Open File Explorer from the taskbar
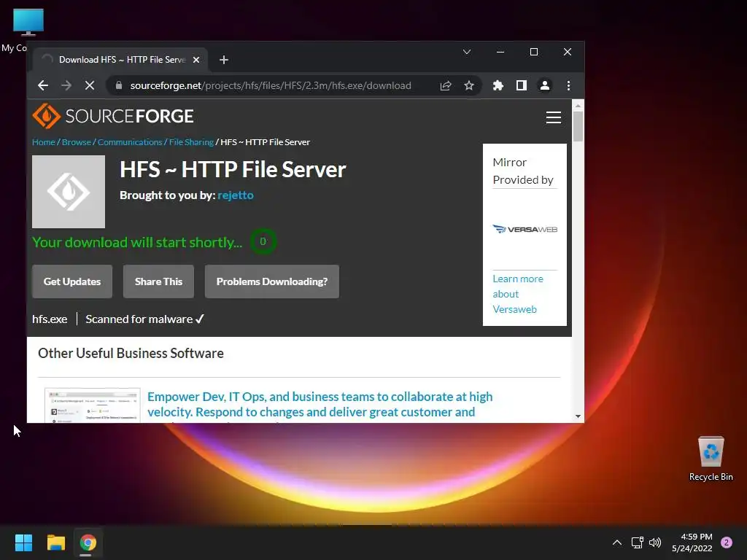 [x=55, y=542]
